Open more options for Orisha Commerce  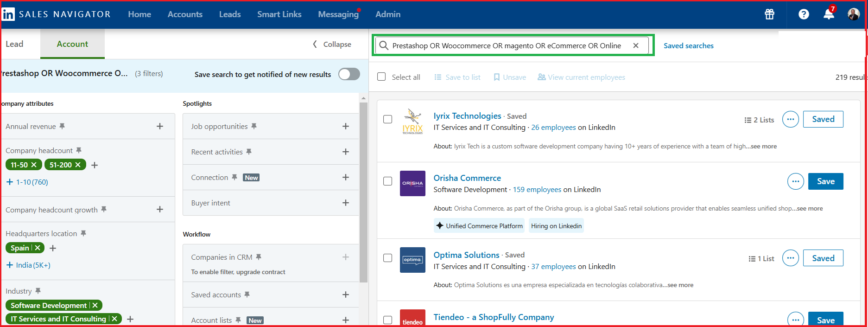point(796,181)
